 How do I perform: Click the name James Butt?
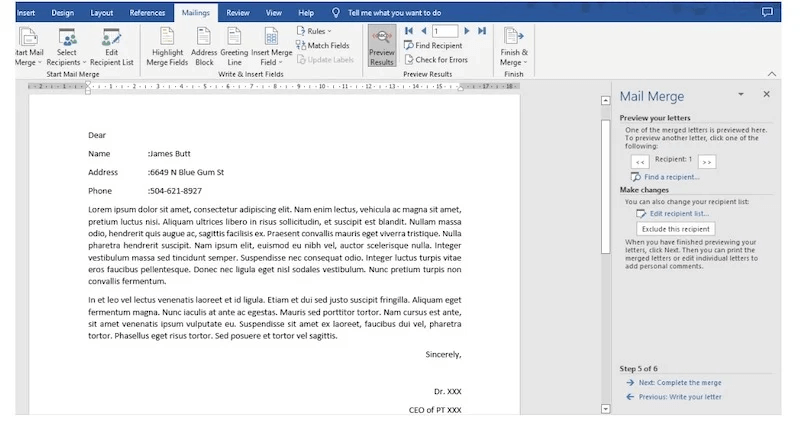pos(170,154)
